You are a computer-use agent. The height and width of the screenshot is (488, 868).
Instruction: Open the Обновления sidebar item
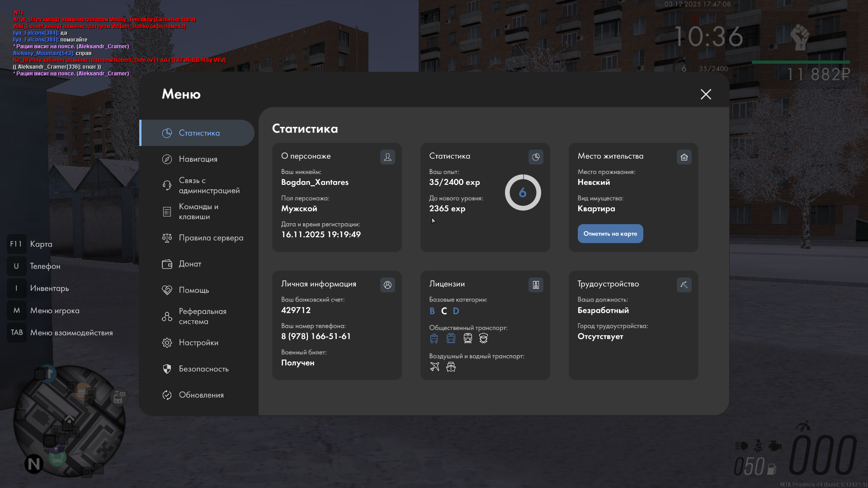point(201,395)
